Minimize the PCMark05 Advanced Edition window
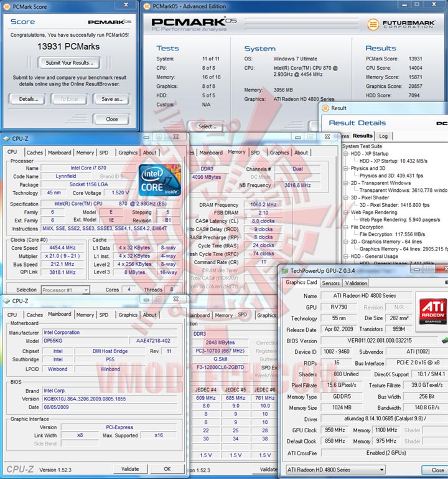The height and width of the screenshot is (479, 448). [x=404, y=4]
